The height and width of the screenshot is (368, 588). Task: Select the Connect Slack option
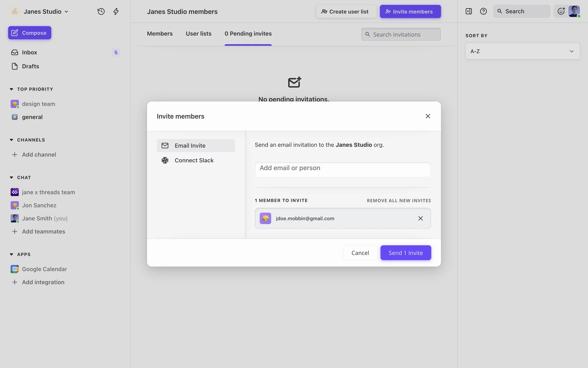point(194,160)
